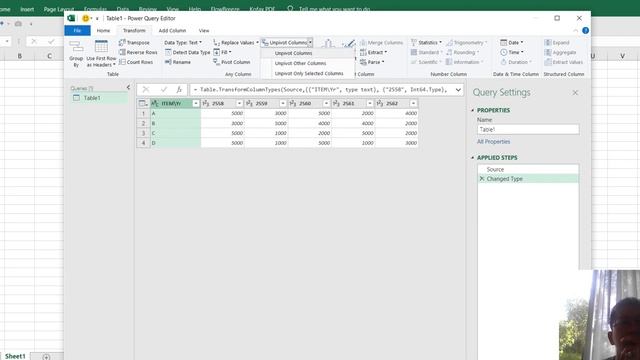Click the All Properties link
This screenshot has height=360, width=640.
tap(493, 142)
